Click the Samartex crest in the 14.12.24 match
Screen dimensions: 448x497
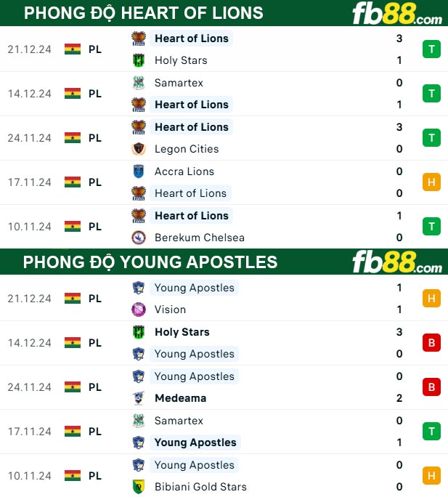point(139,83)
